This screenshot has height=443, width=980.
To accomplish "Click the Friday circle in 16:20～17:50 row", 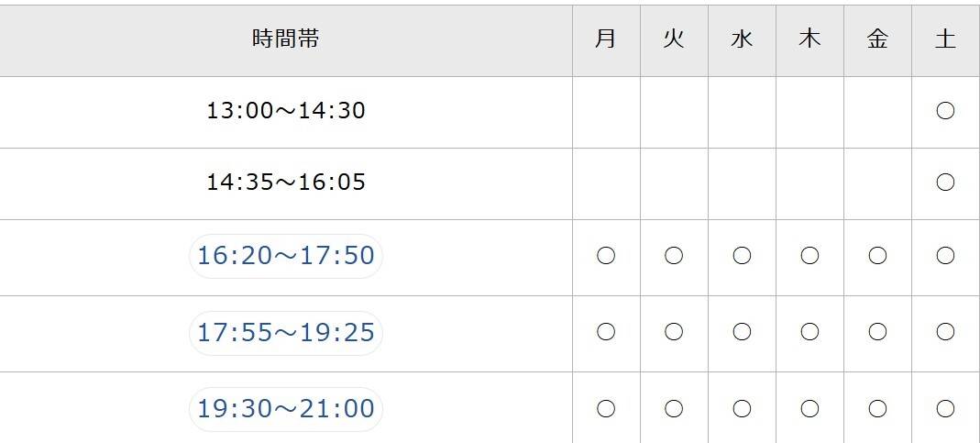I will point(877,256).
